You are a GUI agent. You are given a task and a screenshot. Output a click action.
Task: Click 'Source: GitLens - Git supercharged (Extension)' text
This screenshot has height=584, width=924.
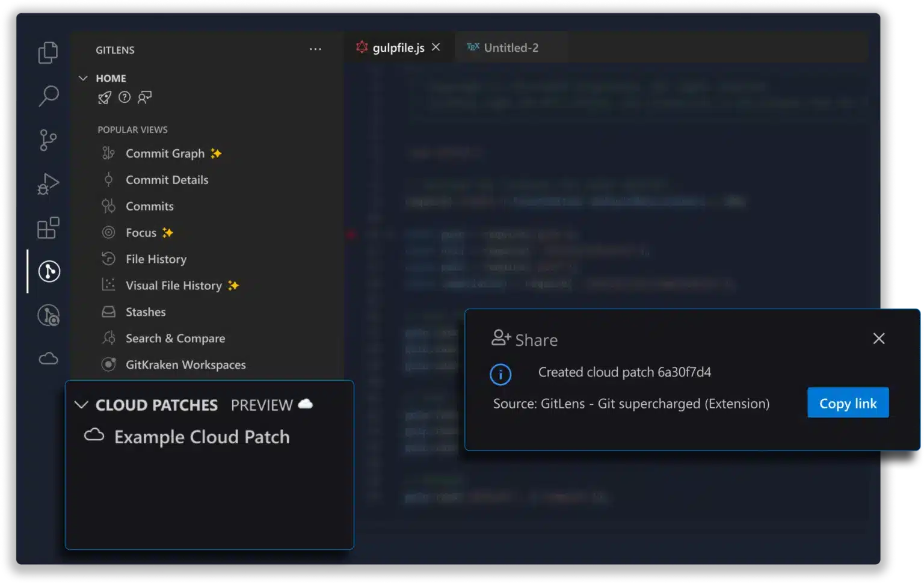[631, 404]
